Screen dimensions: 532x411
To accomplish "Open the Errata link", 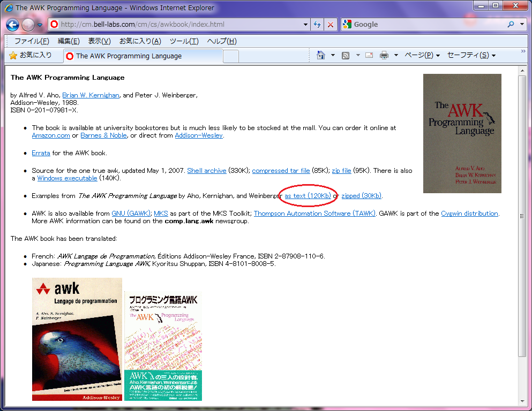I will 41,153.
